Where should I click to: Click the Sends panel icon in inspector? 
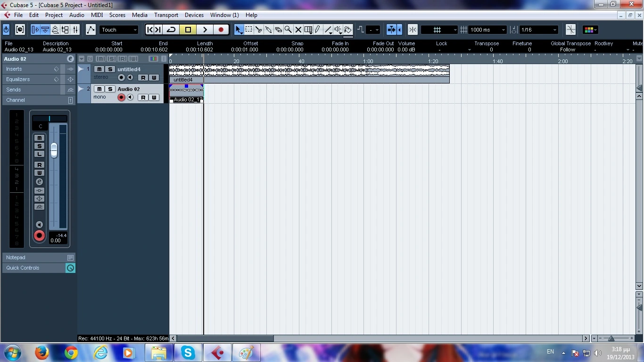(71, 90)
